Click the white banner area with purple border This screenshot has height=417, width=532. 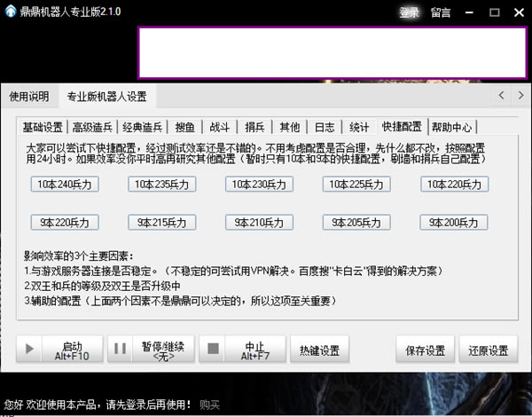click(x=332, y=53)
